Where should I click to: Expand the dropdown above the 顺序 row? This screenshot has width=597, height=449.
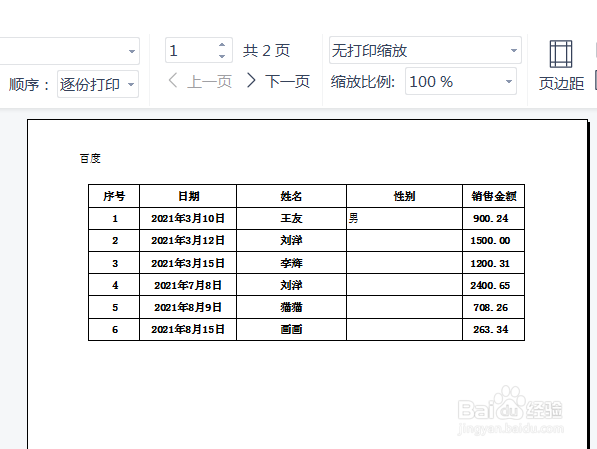(x=132, y=51)
